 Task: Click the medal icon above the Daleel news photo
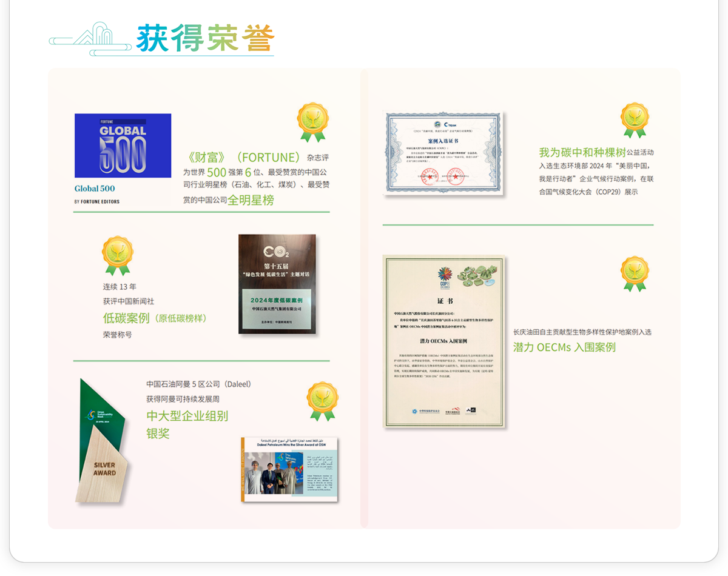click(322, 401)
